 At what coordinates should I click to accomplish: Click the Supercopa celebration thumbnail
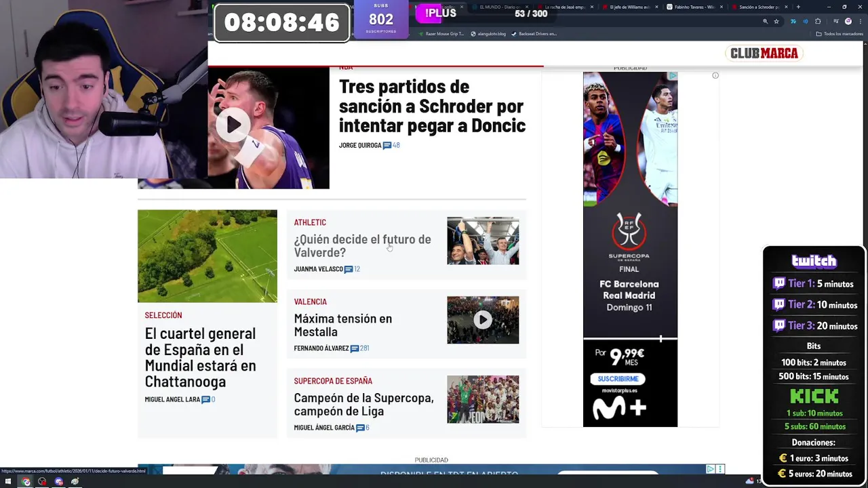[483, 399]
